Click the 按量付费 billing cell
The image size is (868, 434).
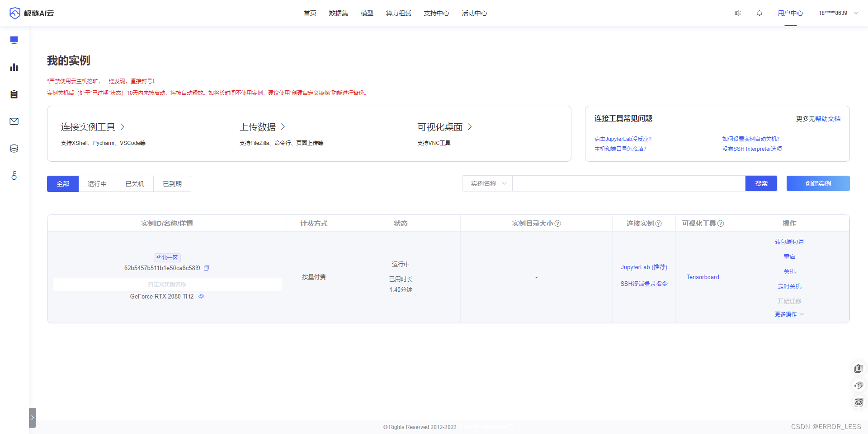tap(314, 277)
